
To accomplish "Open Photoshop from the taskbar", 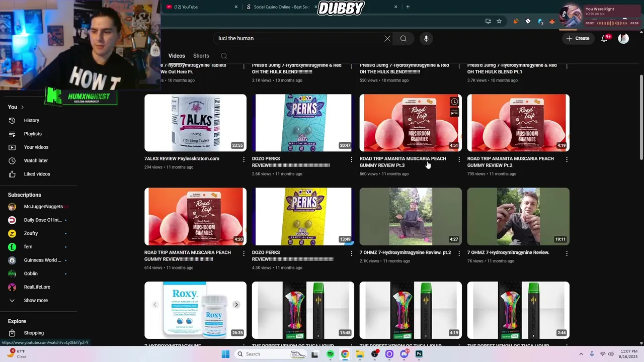I will 419,354.
